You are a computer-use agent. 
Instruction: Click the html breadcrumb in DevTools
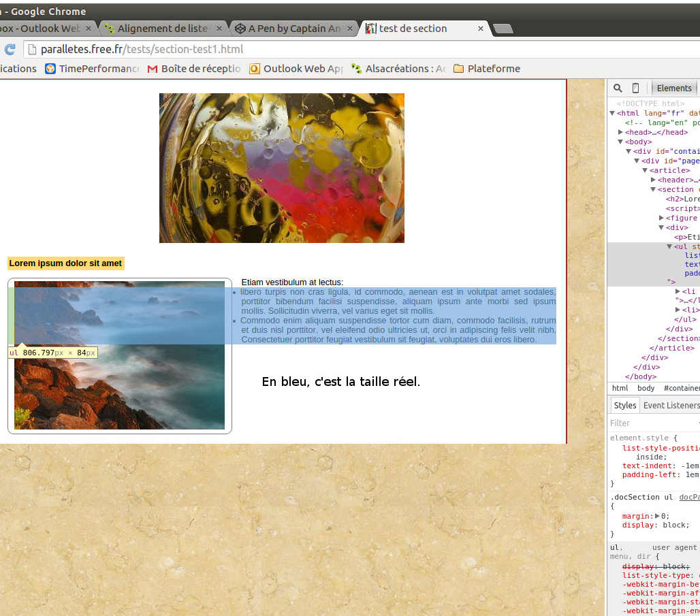tap(620, 389)
